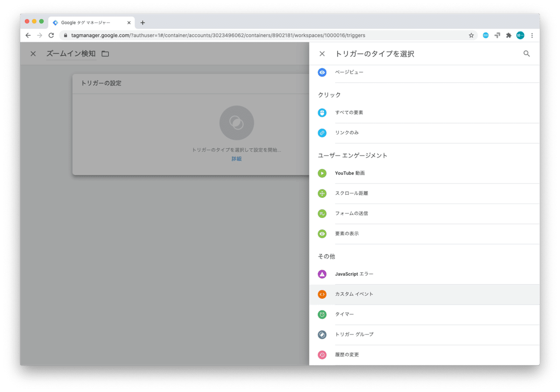Viewport: 560px width, 392px height.
Task: Select ページビュー trigger type
Action: coord(424,73)
